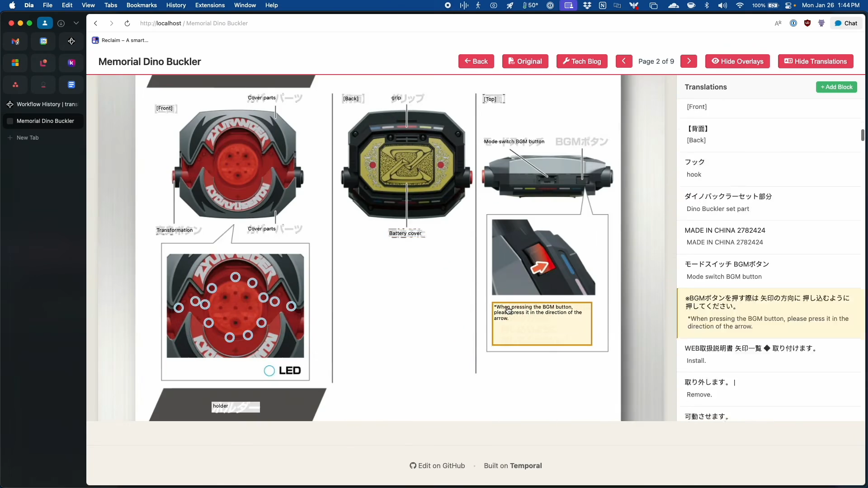Open the Gmail pinned tab icon
The height and width of the screenshot is (488, 868).
[15, 41]
